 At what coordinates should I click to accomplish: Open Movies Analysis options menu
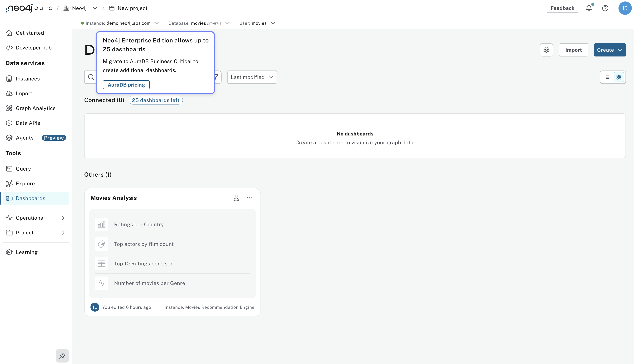point(249,198)
